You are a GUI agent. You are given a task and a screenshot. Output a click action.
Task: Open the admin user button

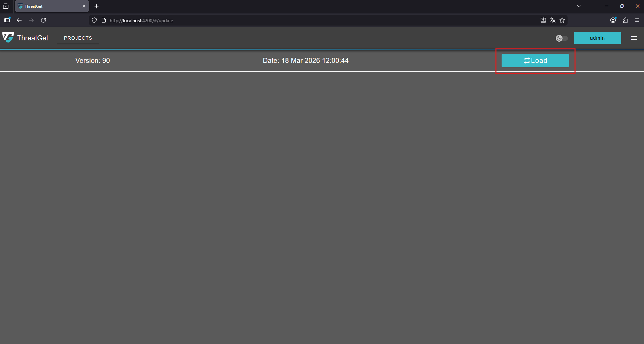pyautogui.click(x=597, y=38)
